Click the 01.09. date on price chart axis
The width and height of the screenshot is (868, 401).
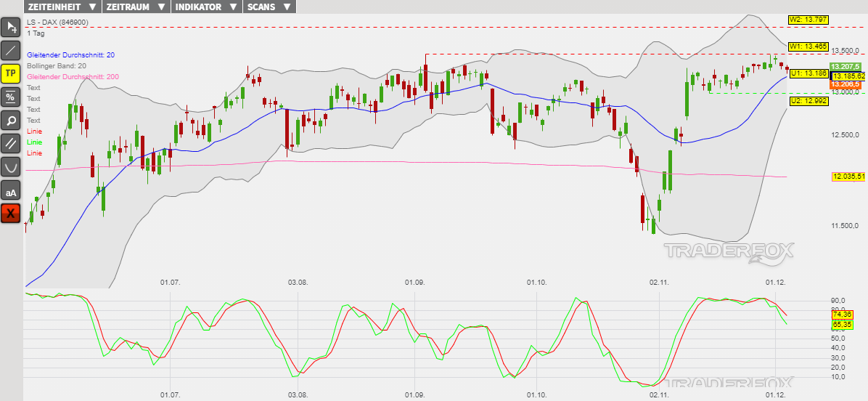pyautogui.click(x=414, y=283)
